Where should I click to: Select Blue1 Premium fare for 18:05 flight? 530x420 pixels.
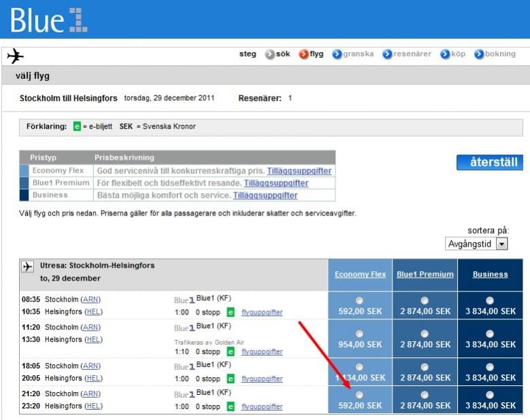425,366
